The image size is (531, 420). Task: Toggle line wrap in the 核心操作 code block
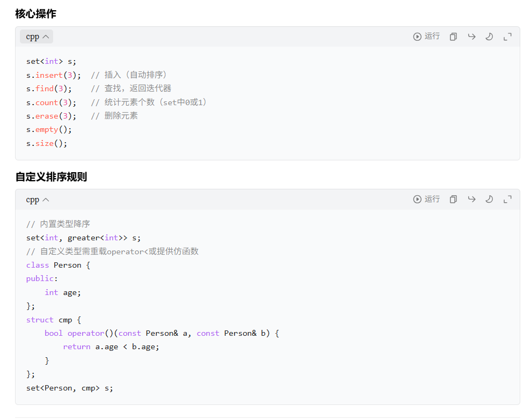[471, 36]
